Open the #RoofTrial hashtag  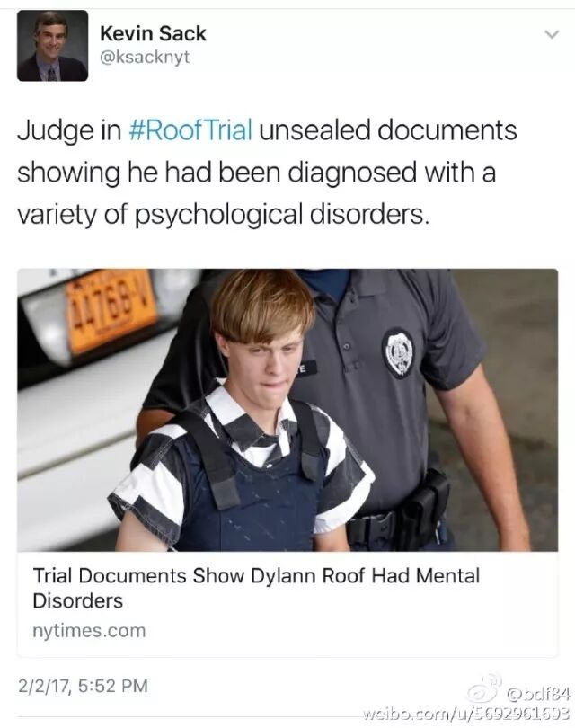tap(190, 129)
